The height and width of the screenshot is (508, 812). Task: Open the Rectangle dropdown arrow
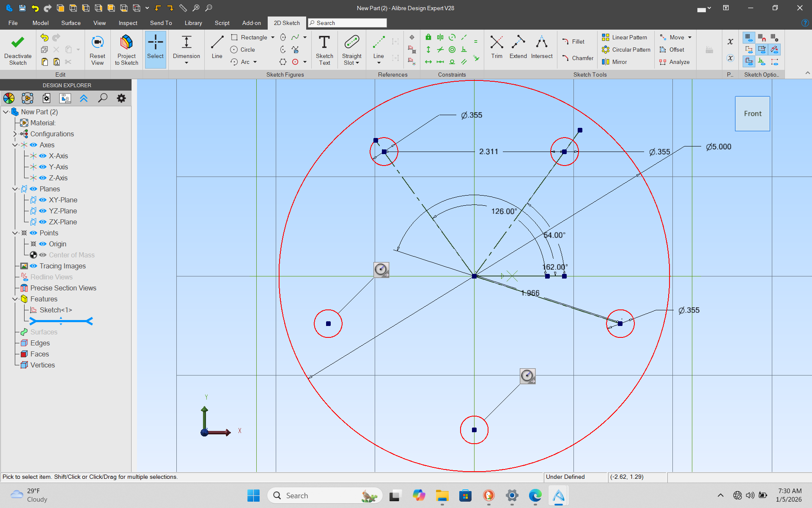click(273, 37)
